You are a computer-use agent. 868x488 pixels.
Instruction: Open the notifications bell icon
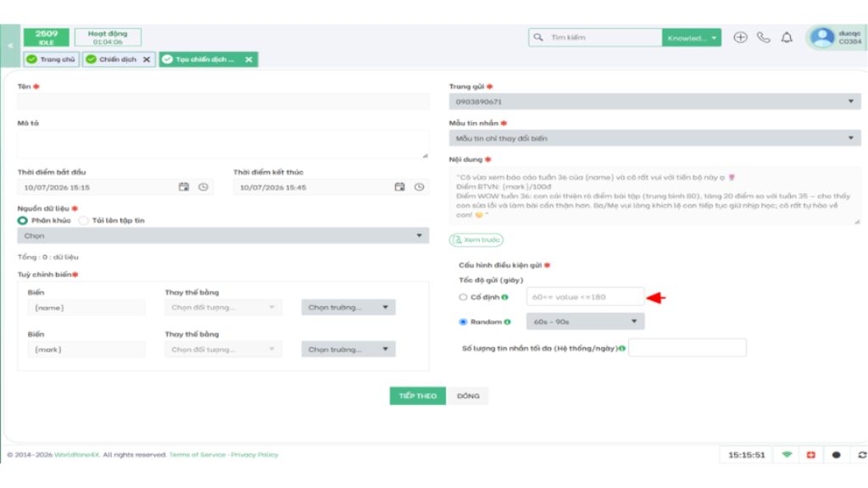click(787, 37)
